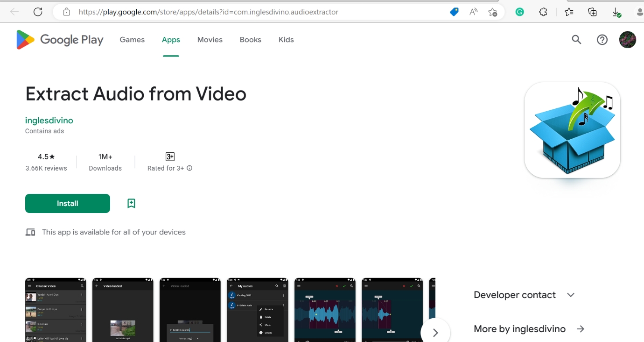
Task: Open Google Play search
Action: [x=576, y=40]
